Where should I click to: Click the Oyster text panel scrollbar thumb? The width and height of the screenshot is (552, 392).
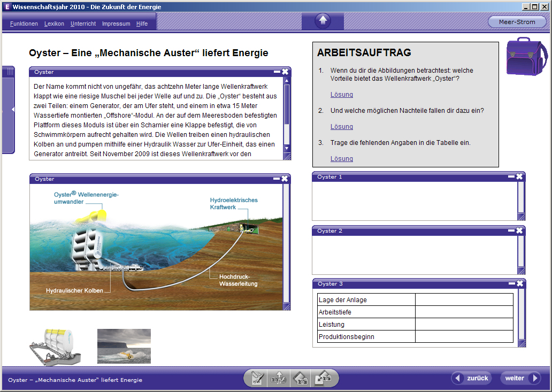(287, 104)
